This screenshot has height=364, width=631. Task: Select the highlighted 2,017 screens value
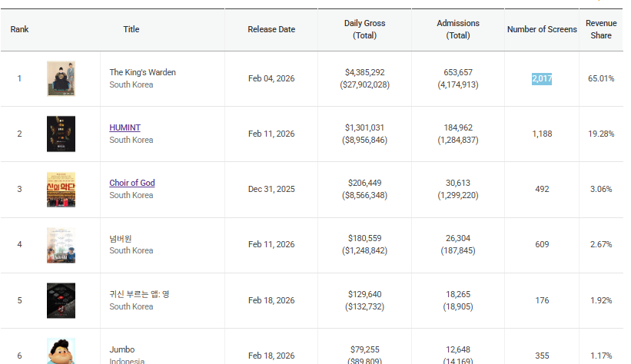pos(542,78)
